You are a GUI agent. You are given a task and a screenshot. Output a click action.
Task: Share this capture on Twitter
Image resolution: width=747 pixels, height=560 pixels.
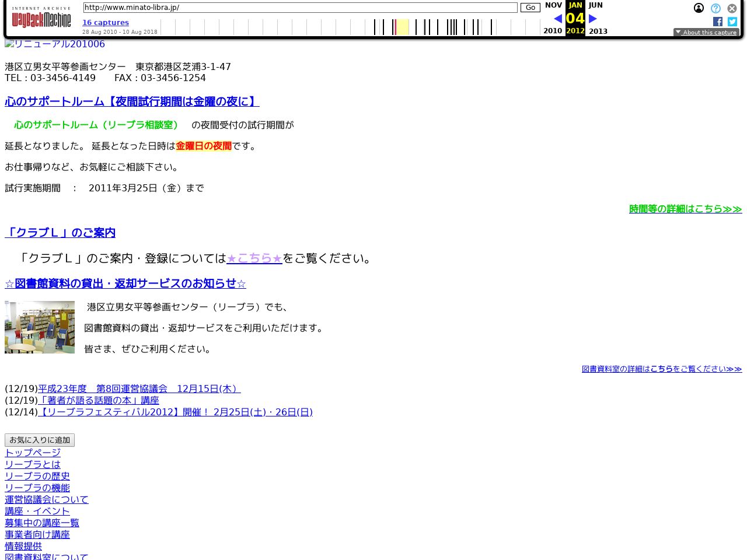732,22
